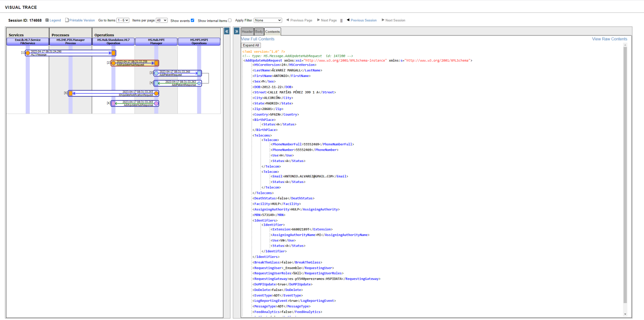
Task: Open the Go to items dropdown
Action: click(x=123, y=20)
